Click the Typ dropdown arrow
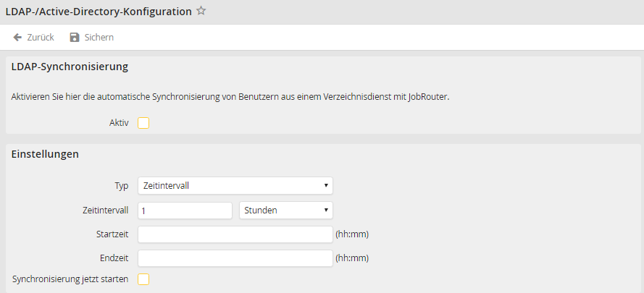644x293 pixels. pyautogui.click(x=326, y=186)
